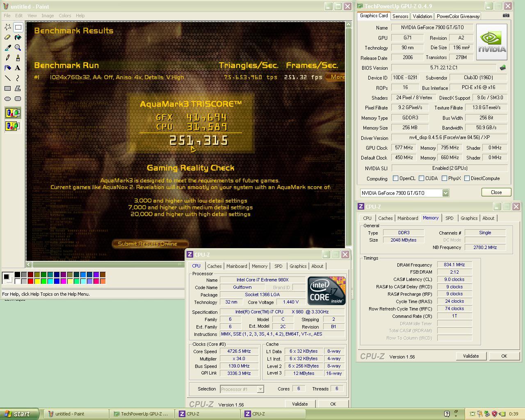
Task: Open the Colors menu in Paint
Action: point(65,16)
